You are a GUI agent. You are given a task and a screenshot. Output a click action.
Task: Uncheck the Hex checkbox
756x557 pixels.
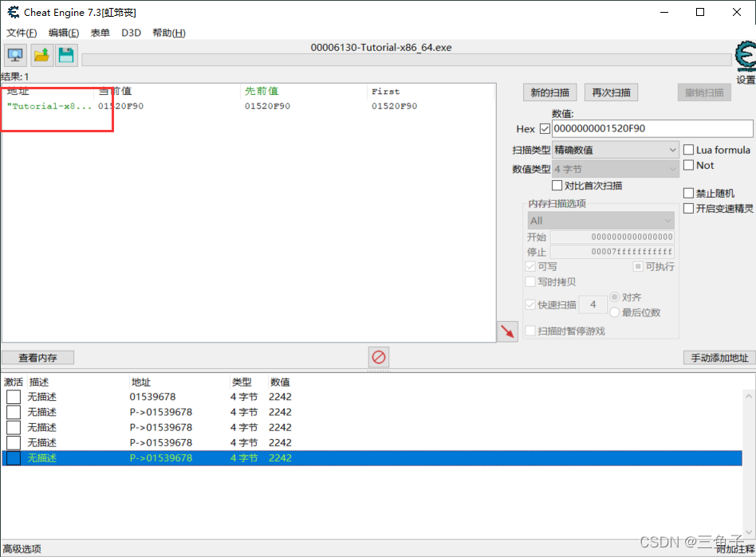[545, 128]
